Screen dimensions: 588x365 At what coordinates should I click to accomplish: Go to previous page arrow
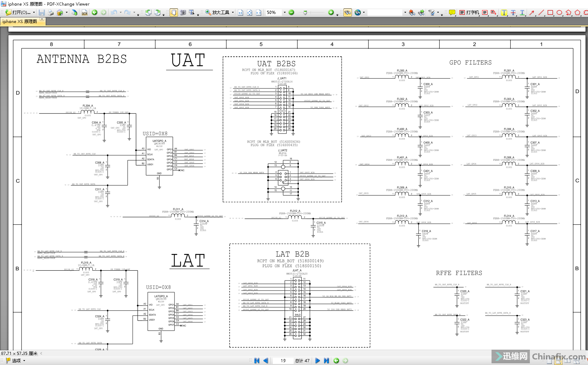click(x=266, y=361)
